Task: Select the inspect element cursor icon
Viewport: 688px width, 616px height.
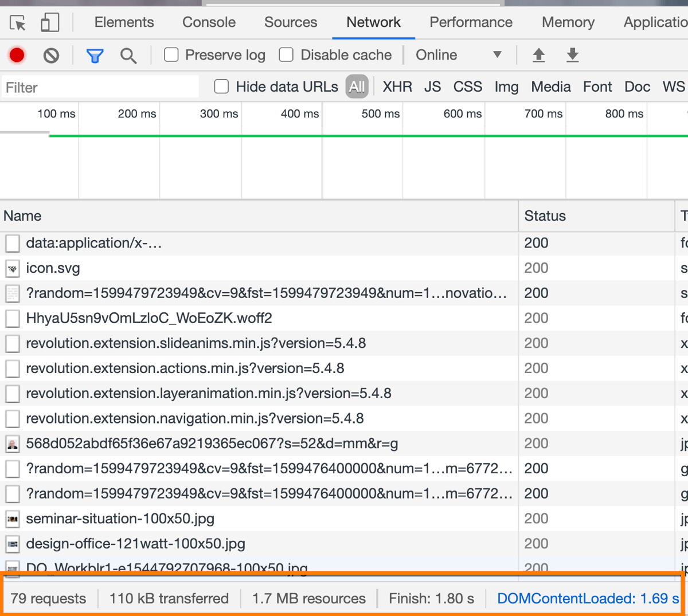Action: pos(18,22)
